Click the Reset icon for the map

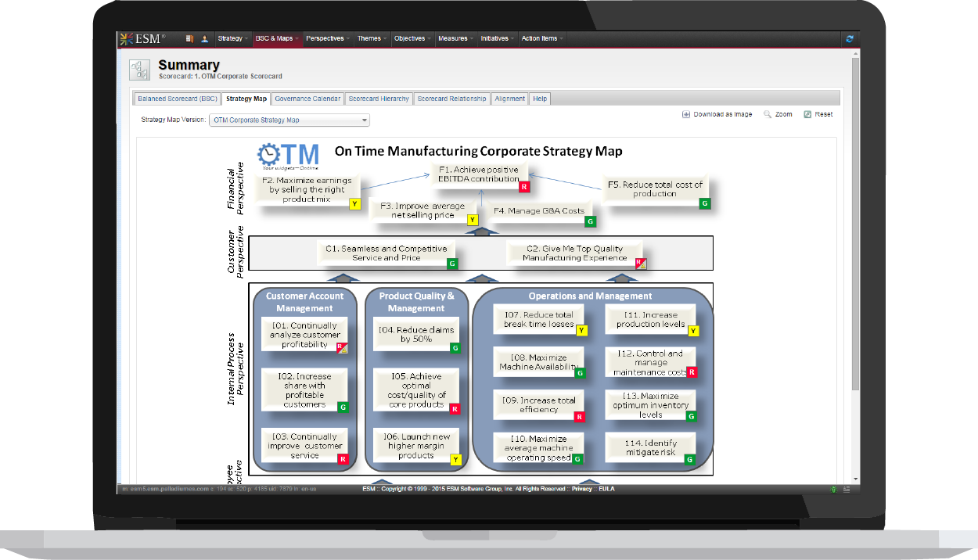point(809,114)
